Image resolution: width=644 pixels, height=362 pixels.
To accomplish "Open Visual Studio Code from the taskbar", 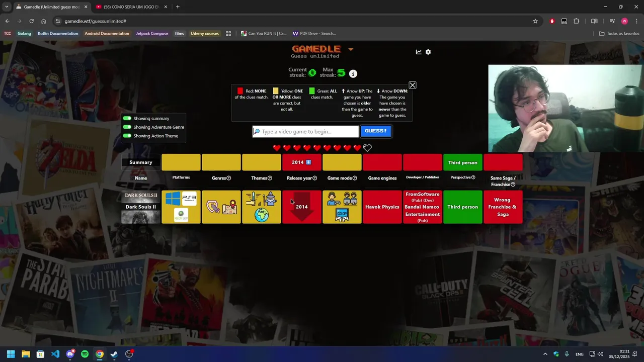I will pyautogui.click(x=55, y=354).
